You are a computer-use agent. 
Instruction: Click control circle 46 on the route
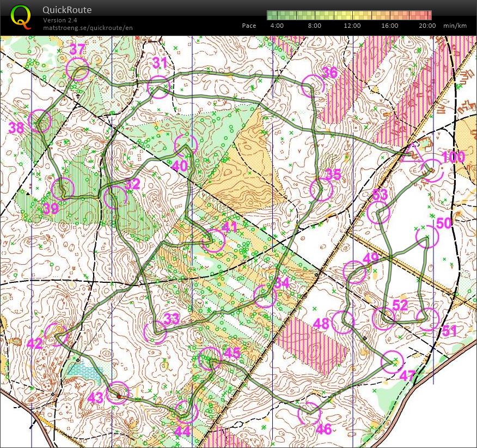click(x=309, y=413)
